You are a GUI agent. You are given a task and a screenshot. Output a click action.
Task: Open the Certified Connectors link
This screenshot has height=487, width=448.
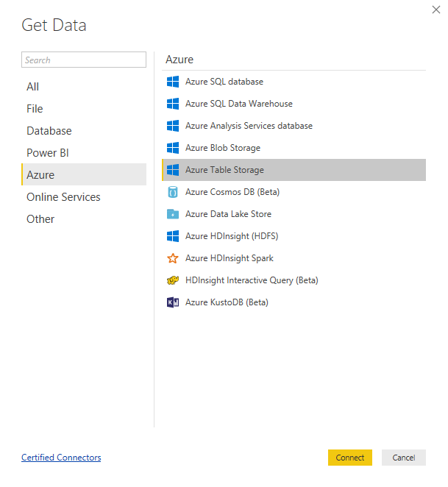click(61, 458)
